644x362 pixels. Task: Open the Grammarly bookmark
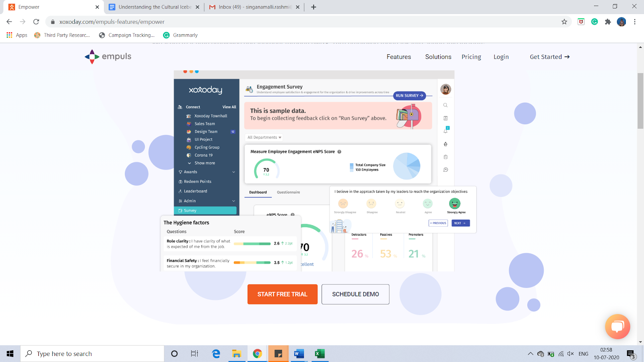pos(180,35)
